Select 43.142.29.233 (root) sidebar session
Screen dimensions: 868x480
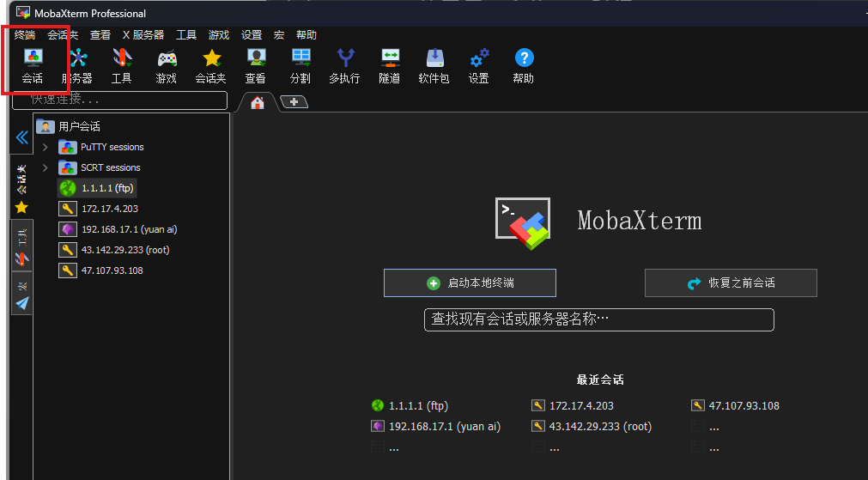coord(114,250)
